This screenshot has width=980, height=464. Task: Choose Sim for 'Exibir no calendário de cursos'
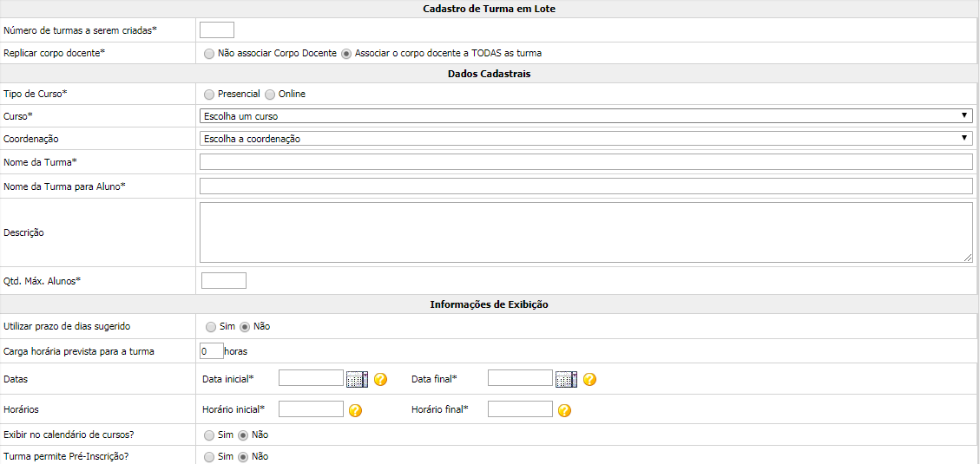click(208, 435)
